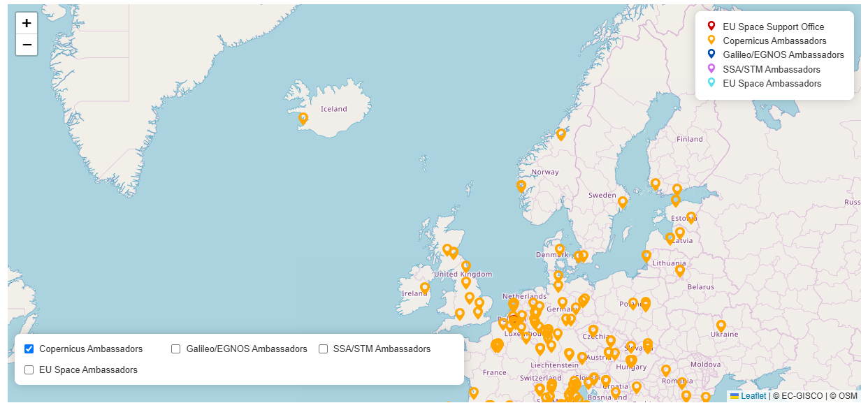The height and width of the screenshot is (410, 868).
Task: Click the blue Galileo/EGNOS legend pin
Action: click(x=711, y=54)
